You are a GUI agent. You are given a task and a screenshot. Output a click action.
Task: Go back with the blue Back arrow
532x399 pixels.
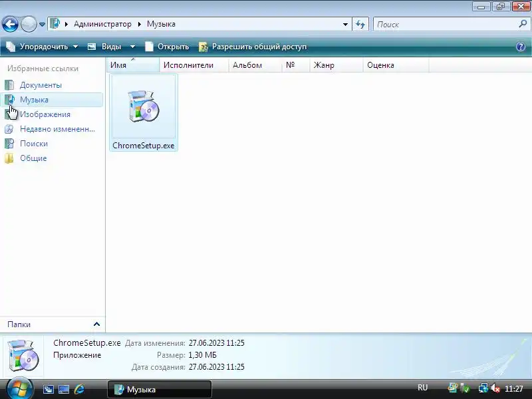10,25
